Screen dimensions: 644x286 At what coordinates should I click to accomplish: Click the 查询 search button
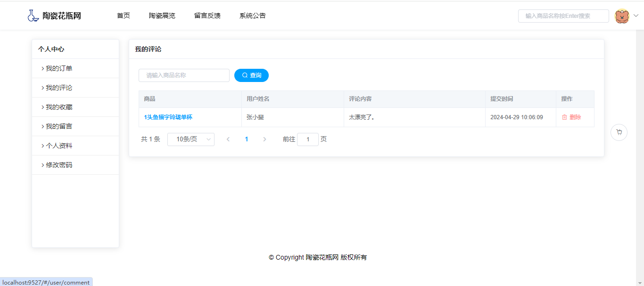251,75
